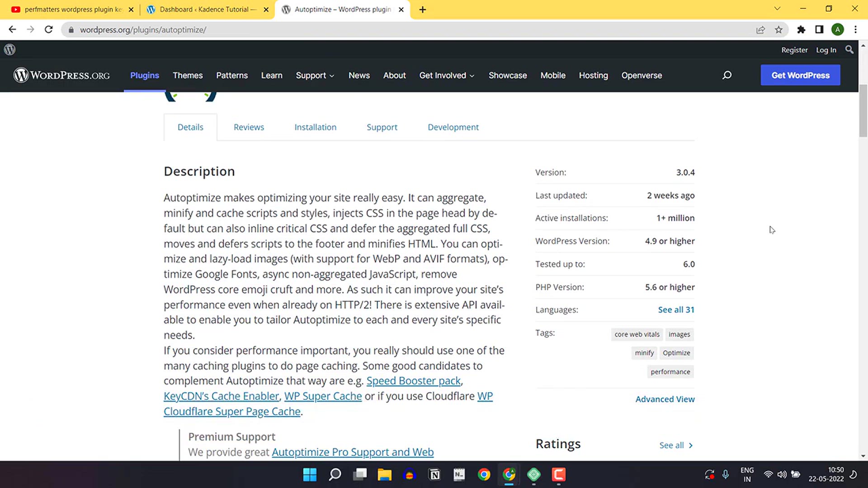Screen dimensions: 868x488
Task: Expand the Get Involved dropdown menu
Action: point(447,75)
